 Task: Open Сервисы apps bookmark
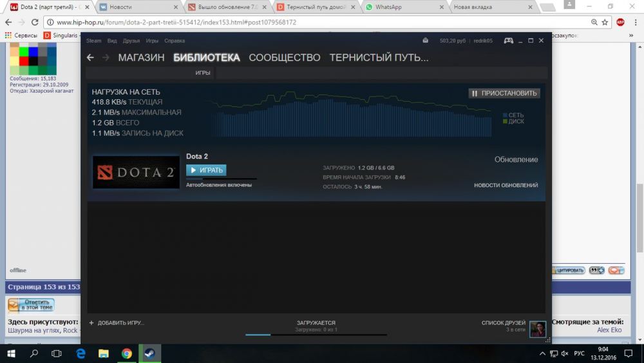click(x=21, y=35)
